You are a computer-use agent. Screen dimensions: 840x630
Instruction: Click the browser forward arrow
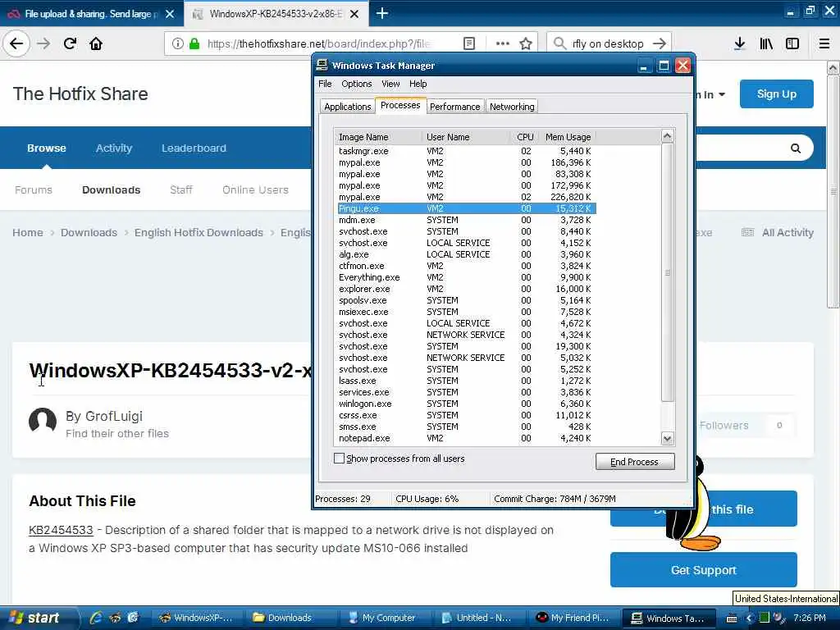(x=43, y=43)
